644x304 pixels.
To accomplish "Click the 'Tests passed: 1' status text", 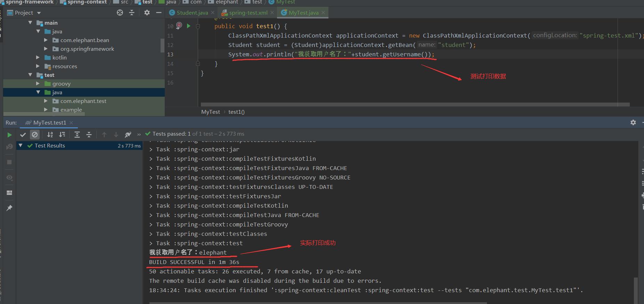I will (x=171, y=134).
